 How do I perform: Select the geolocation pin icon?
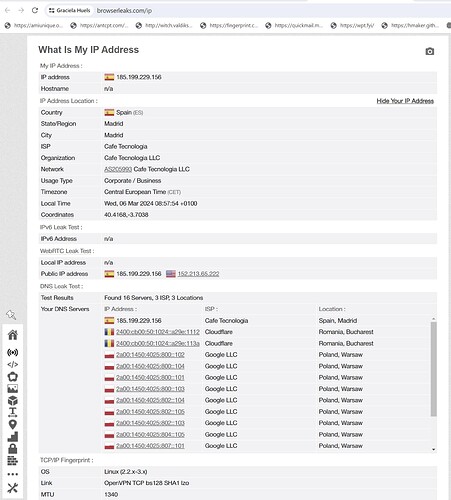coord(13,424)
